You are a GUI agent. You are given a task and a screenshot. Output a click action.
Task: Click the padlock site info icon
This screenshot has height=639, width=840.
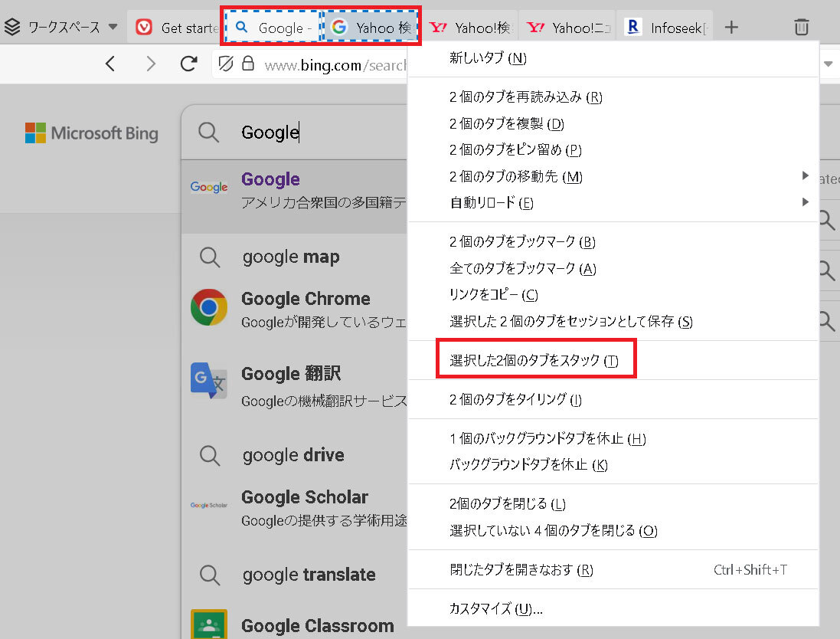click(x=247, y=64)
